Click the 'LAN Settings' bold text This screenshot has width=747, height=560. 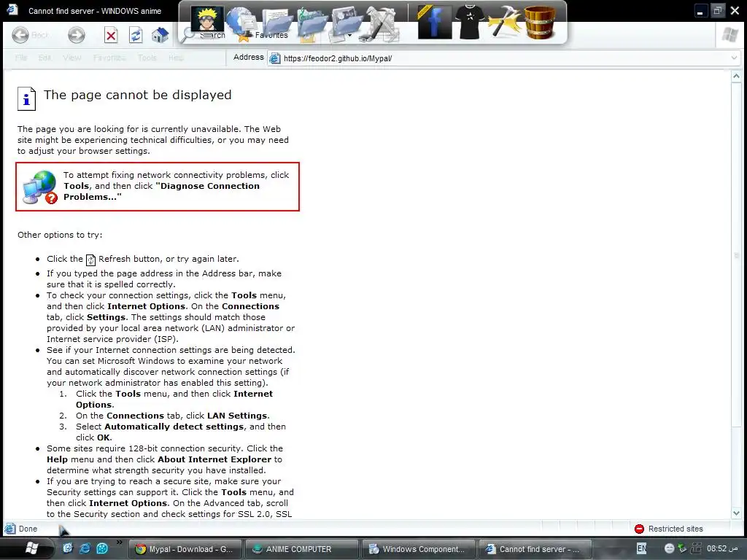pos(238,416)
